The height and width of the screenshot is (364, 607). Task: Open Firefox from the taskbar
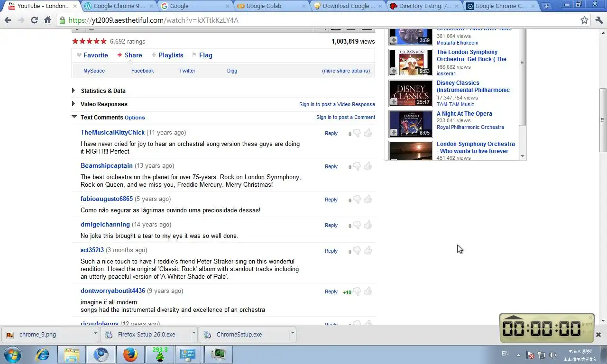(x=130, y=355)
